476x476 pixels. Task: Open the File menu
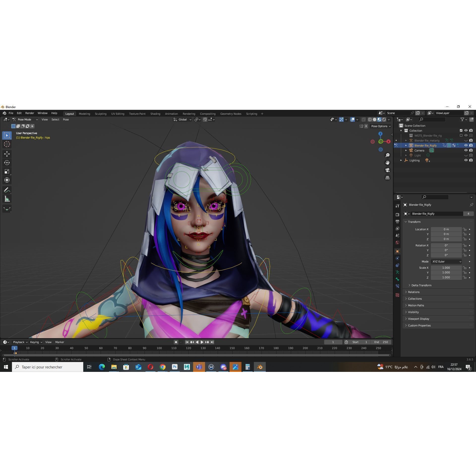[x=11, y=113]
